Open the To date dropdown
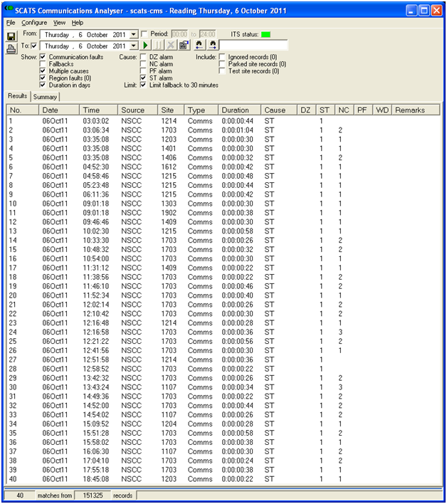This screenshot has height=504, width=447. pyautogui.click(x=133, y=46)
